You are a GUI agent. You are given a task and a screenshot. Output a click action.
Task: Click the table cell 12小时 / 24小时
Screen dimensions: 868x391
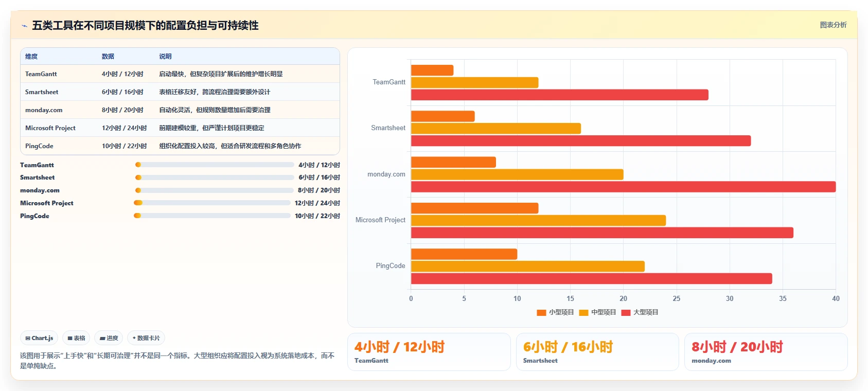tap(124, 128)
